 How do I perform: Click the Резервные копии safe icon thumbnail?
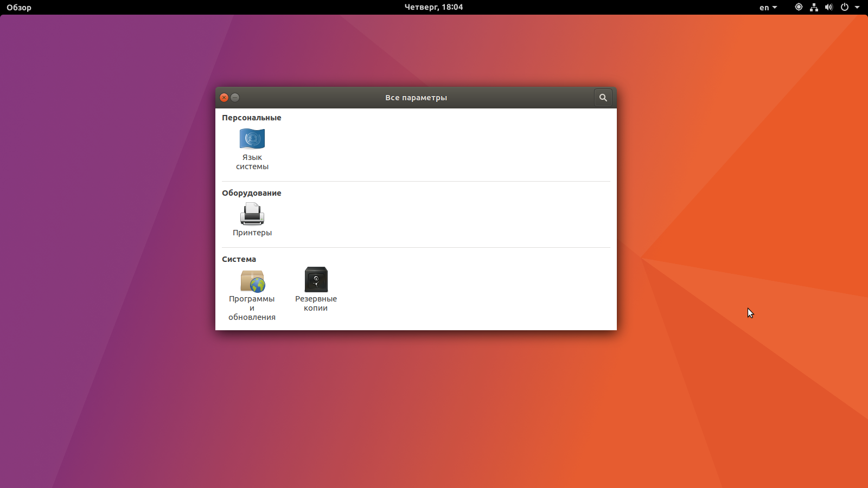pyautogui.click(x=316, y=279)
